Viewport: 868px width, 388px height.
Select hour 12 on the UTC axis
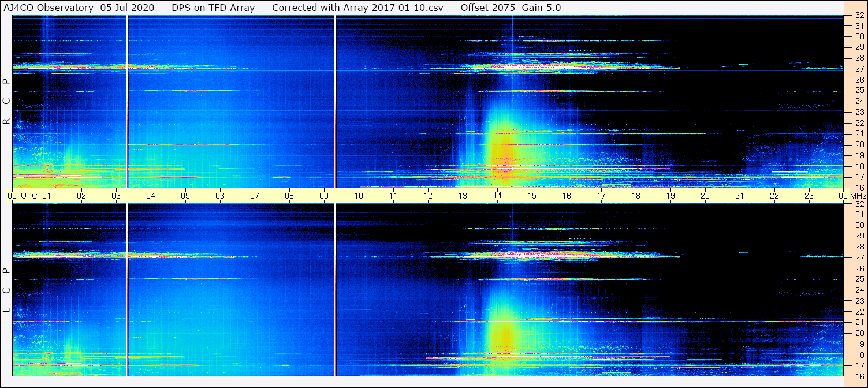coord(428,196)
